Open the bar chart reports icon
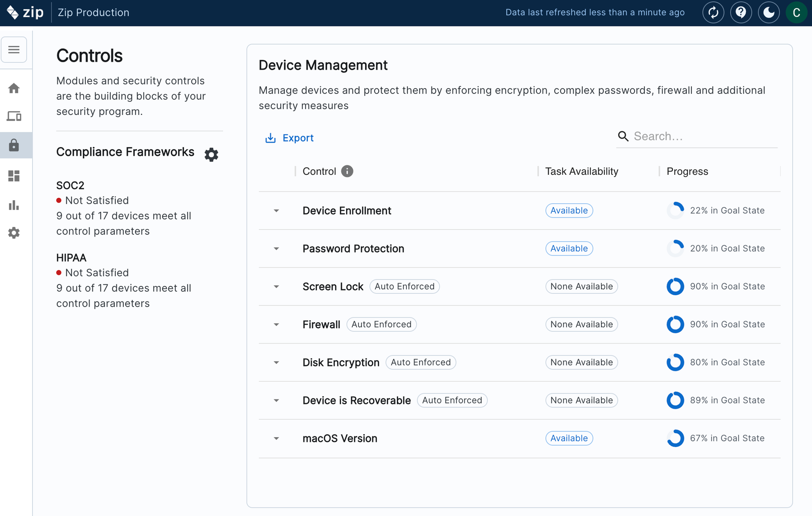The height and width of the screenshot is (516, 812). (x=14, y=205)
